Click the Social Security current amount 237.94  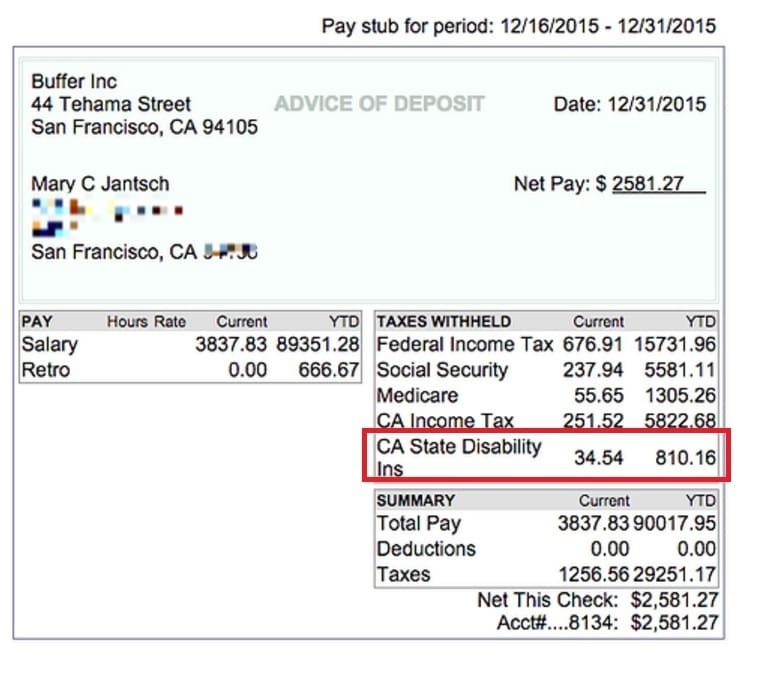click(593, 370)
